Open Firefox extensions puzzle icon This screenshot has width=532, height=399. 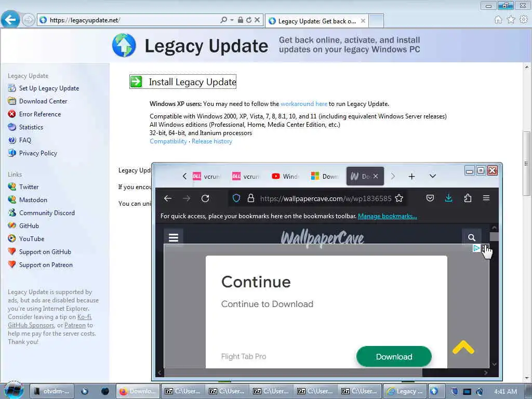coord(468,198)
